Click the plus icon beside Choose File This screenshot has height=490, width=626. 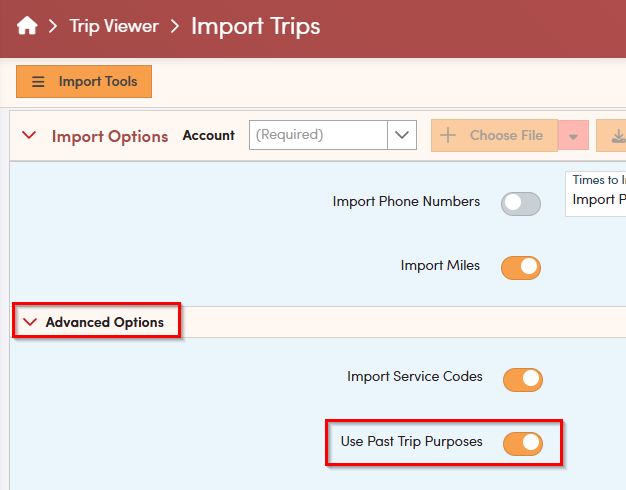click(448, 135)
